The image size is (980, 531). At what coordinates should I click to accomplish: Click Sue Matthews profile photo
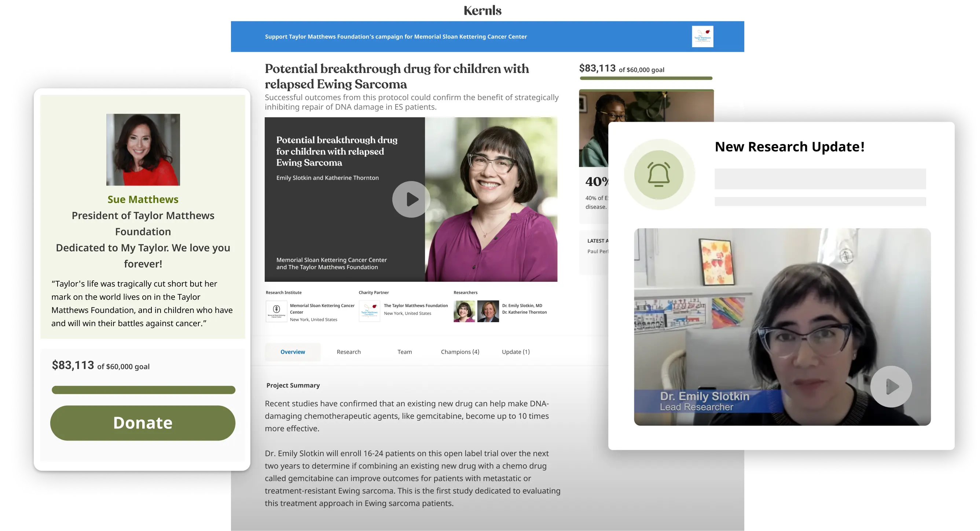(143, 150)
